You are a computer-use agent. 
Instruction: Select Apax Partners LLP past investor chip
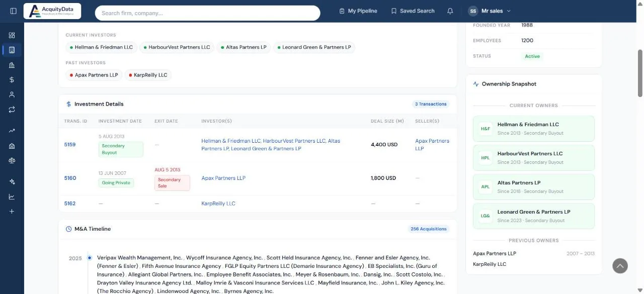click(94, 75)
